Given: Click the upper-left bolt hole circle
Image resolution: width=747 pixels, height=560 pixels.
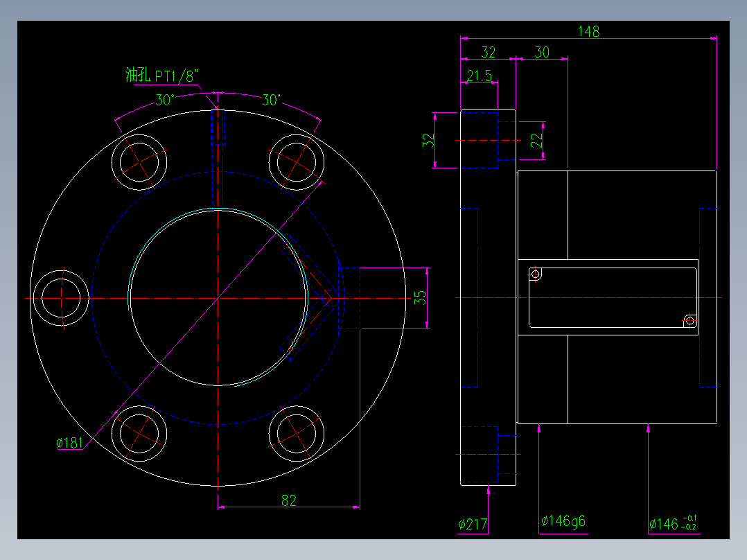Looking at the screenshot, I should [x=139, y=162].
